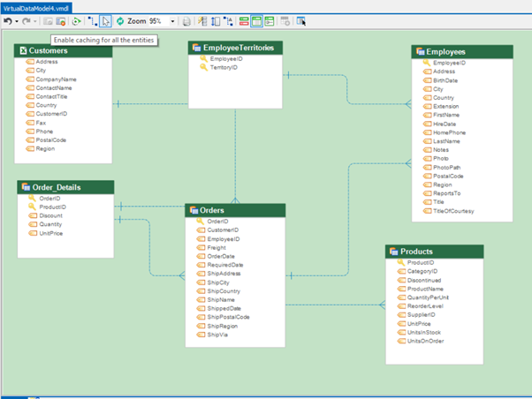Select the pointer cursor tool
The width and height of the screenshot is (532, 399).
(x=106, y=21)
